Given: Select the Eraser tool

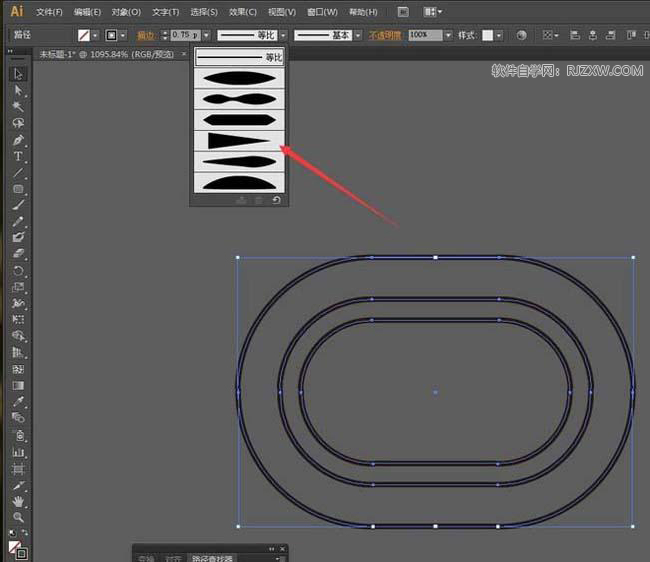Looking at the screenshot, I should pyautogui.click(x=18, y=254).
